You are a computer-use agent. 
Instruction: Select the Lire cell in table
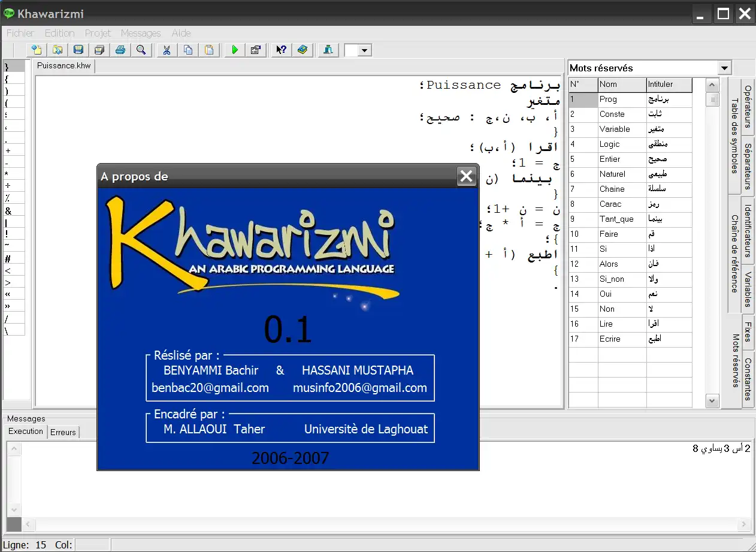(x=622, y=324)
